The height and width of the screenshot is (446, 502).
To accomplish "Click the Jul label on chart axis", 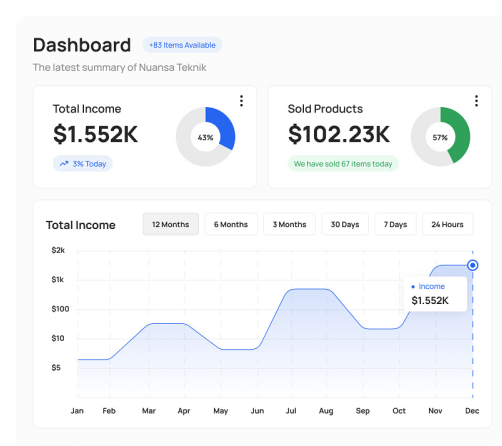I will [291, 411].
